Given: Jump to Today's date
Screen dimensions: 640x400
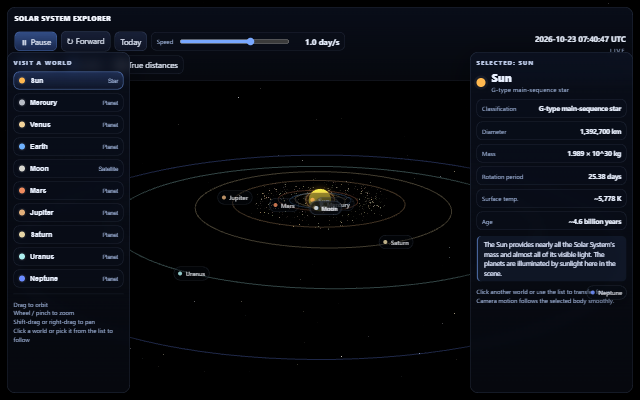Looking at the screenshot, I should [131, 42].
